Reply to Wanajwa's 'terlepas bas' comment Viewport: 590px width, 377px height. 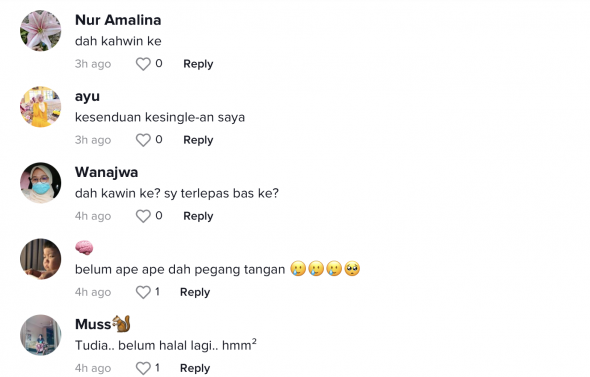(x=198, y=216)
